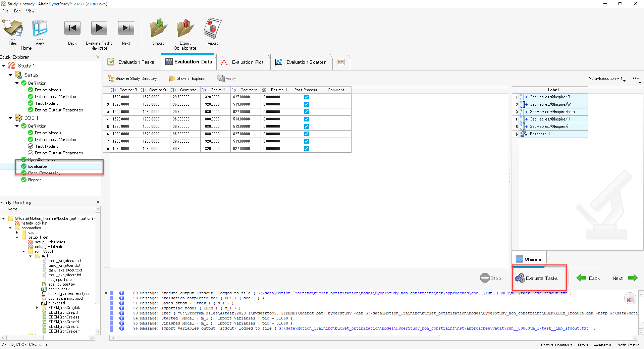This screenshot has width=644, height=349.
Task: Toggle Post Process checkbox for row 4
Action: pyautogui.click(x=306, y=119)
